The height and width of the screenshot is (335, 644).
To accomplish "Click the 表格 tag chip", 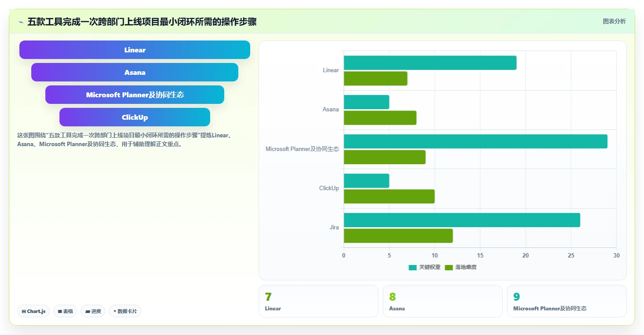I will point(65,311).
